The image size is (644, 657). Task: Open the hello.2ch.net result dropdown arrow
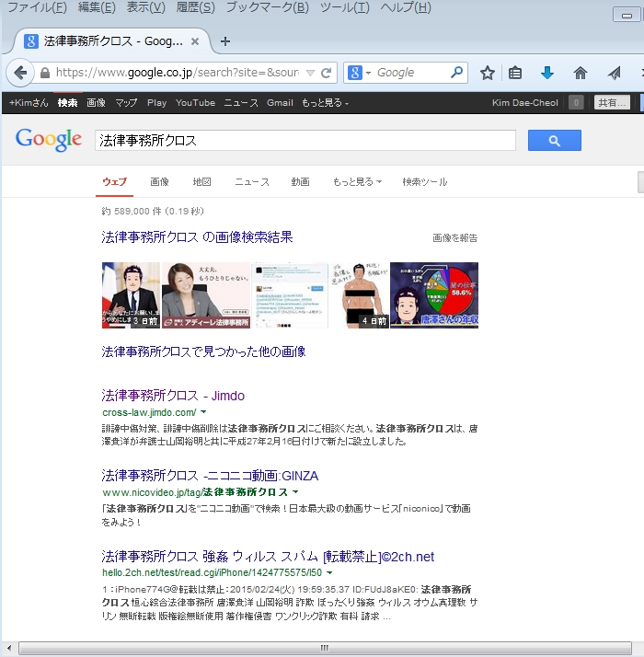point(329,572)
